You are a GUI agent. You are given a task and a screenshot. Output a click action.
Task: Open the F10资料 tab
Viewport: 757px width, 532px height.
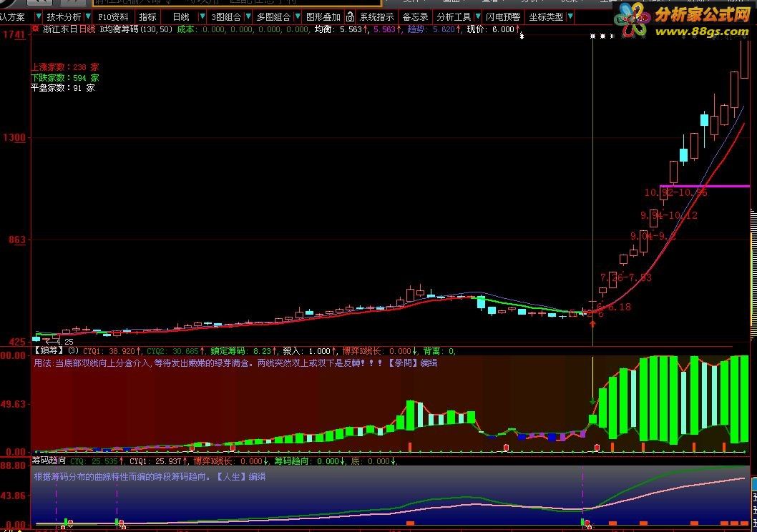114,17
